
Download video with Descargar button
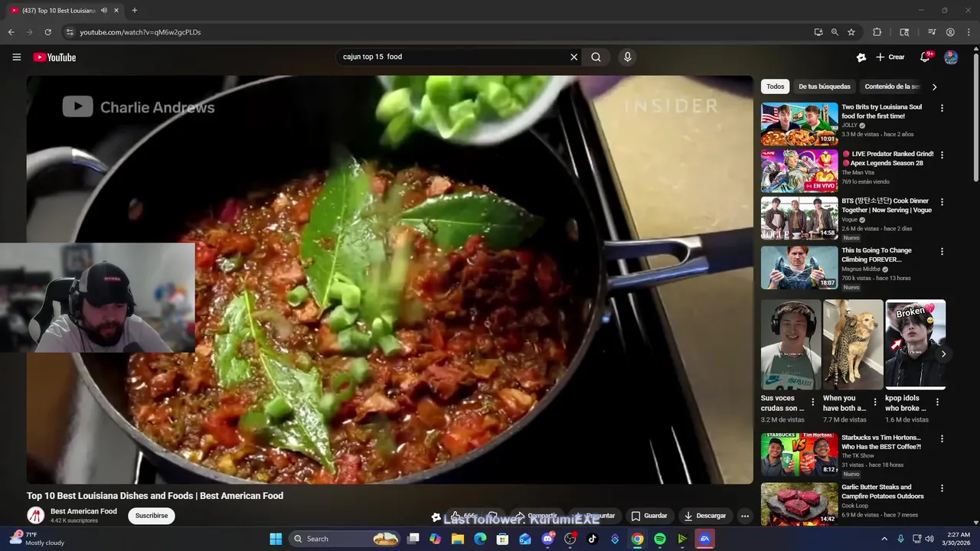(x=705, y=516)
